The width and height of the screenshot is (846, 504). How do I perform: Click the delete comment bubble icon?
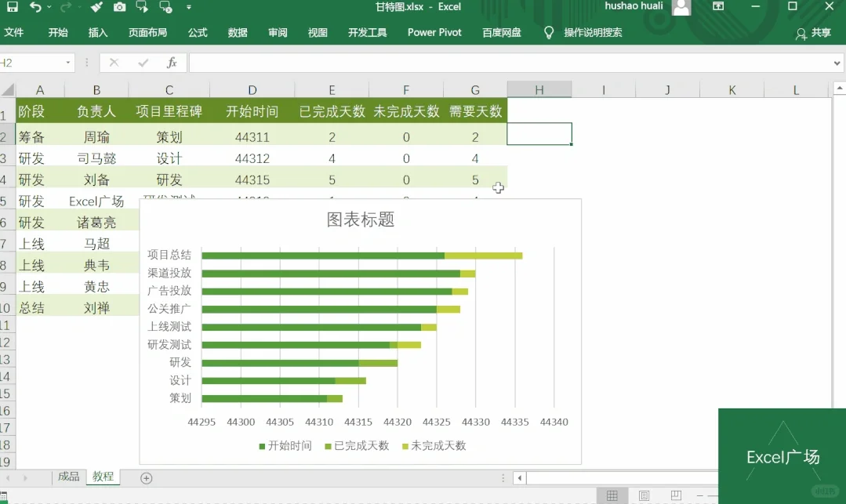[x=165, y=6]
